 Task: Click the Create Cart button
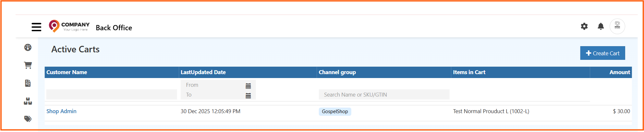pos(602,53)
